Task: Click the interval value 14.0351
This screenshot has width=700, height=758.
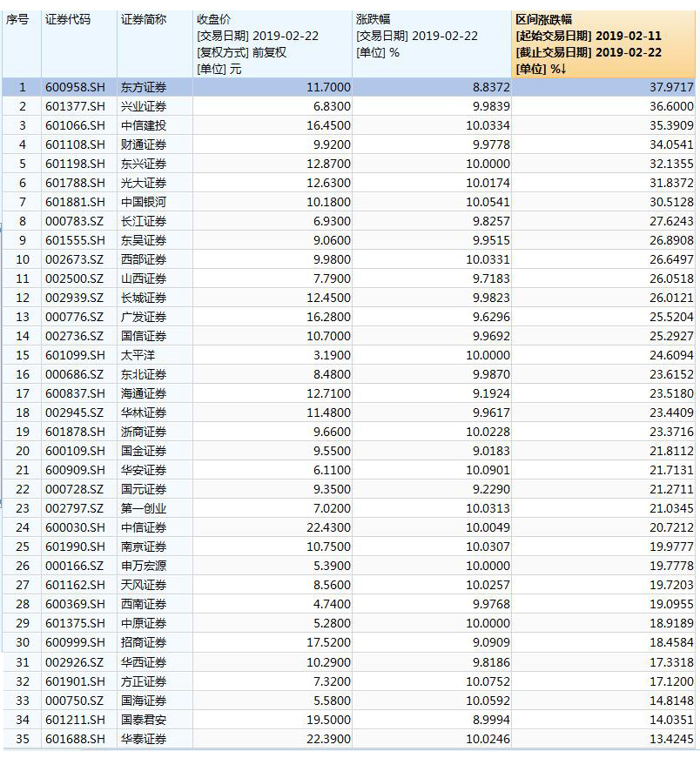Action: pos(671,720)
